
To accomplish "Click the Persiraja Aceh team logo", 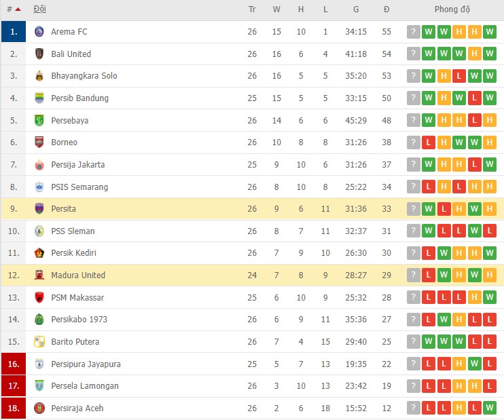I will (39, 408).
